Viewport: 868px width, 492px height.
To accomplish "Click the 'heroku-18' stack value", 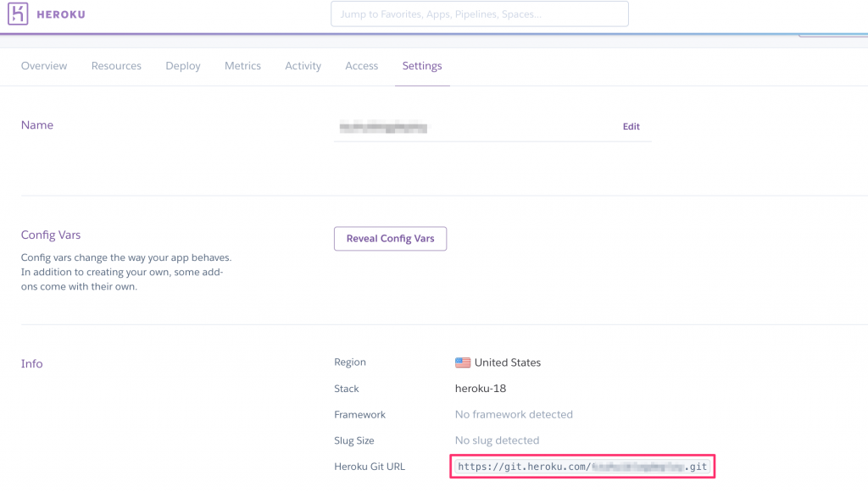I will coord(481,389).
